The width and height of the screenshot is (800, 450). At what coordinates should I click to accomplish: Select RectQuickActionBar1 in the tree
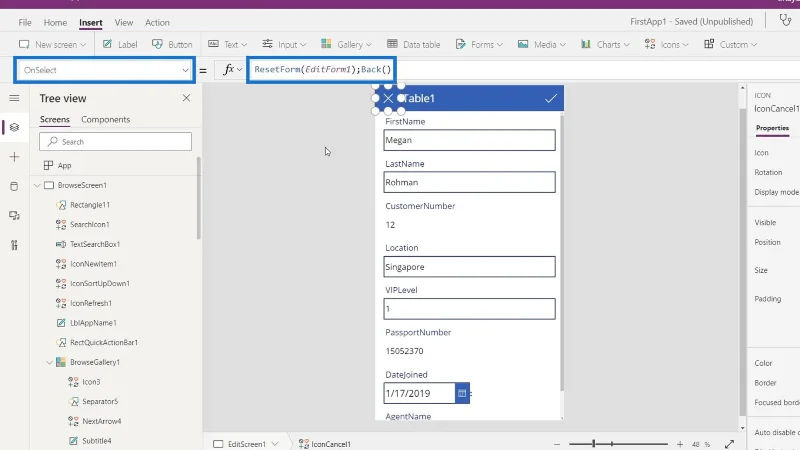(x=104, y=342)
